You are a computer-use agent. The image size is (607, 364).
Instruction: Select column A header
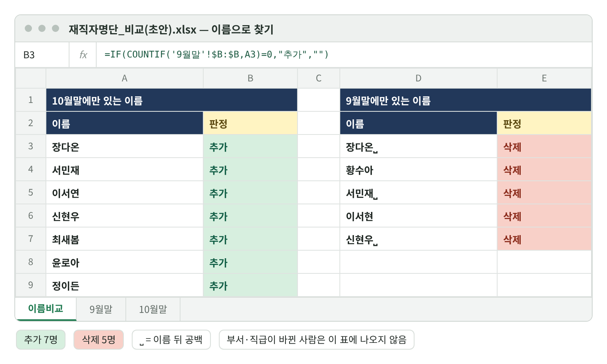coord(125,78)
